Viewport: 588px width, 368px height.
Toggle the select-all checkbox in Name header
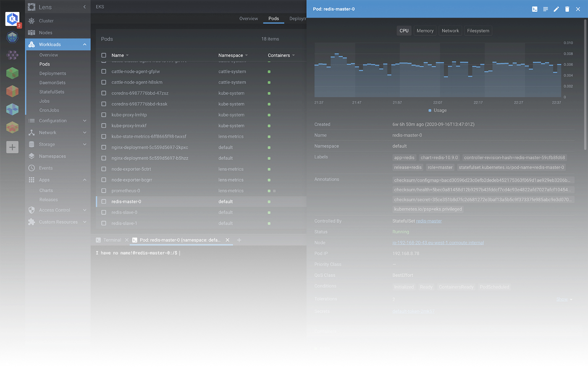point(104,55)
